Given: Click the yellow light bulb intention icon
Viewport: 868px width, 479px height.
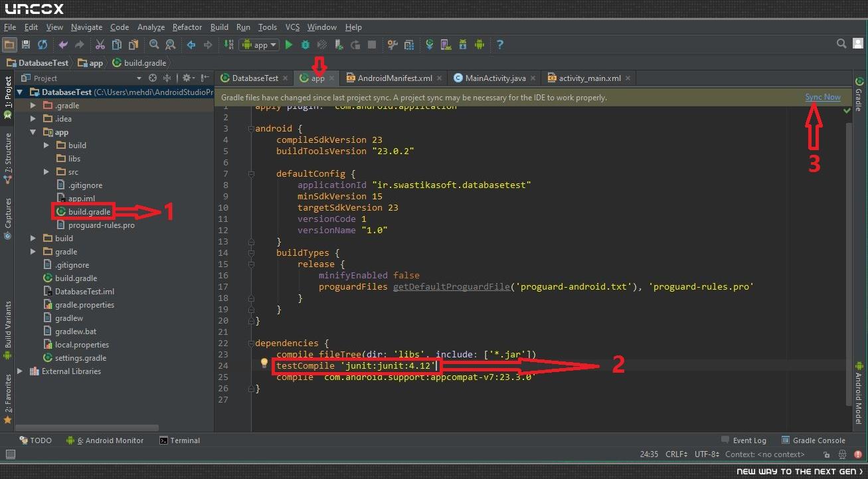Looking at the screenshot, I should point(264,363).
